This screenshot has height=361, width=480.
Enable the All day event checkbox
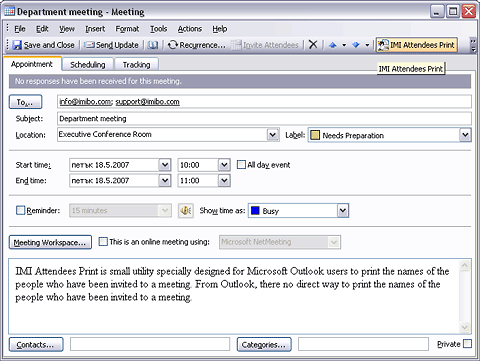241,165
